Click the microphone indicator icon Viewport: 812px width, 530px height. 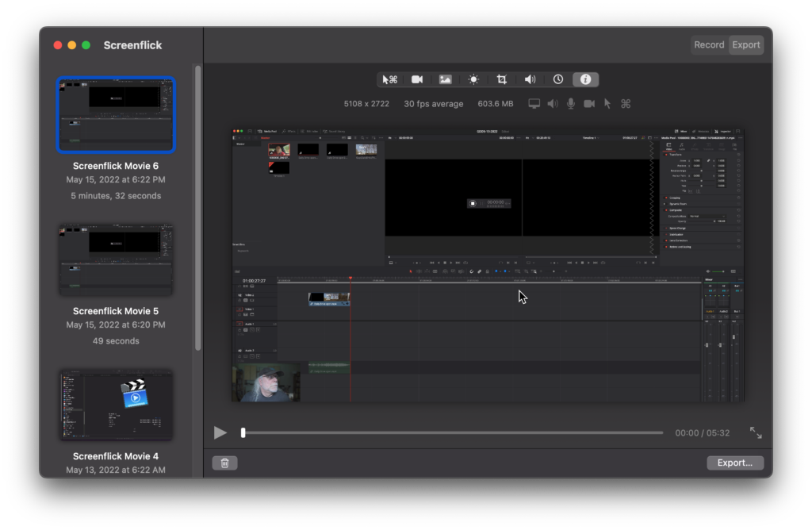(x=571, y=104)
